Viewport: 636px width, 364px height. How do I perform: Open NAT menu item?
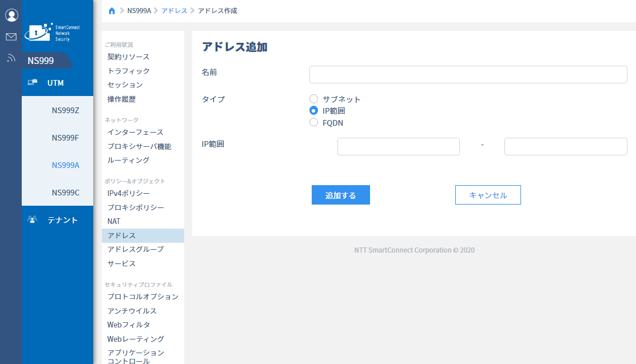114,221
